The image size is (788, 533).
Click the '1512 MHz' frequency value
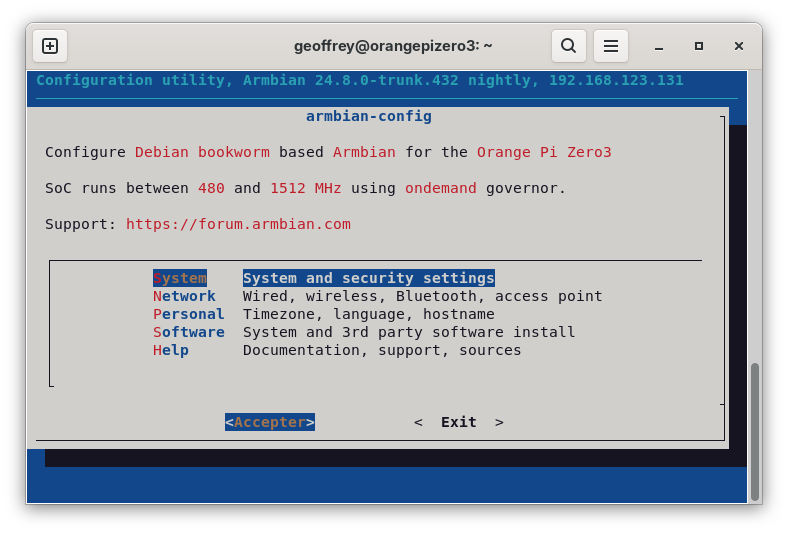[306, 188]
